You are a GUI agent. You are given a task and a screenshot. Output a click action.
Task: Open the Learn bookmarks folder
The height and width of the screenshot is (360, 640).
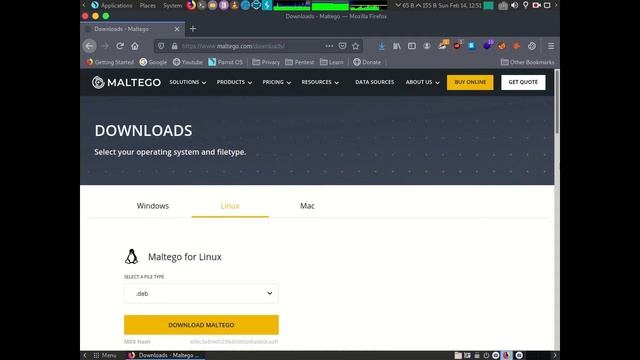pyautogui.click(x=331, y=62)
